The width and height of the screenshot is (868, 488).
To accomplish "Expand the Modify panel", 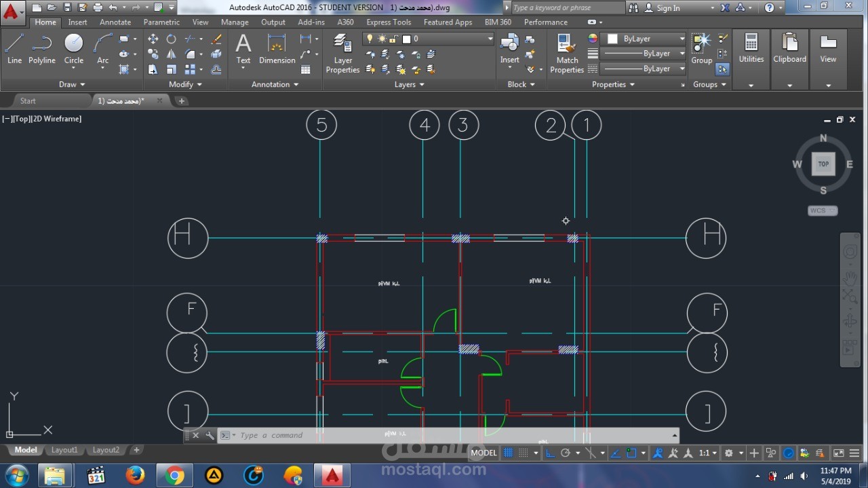I will coord(185,84).
